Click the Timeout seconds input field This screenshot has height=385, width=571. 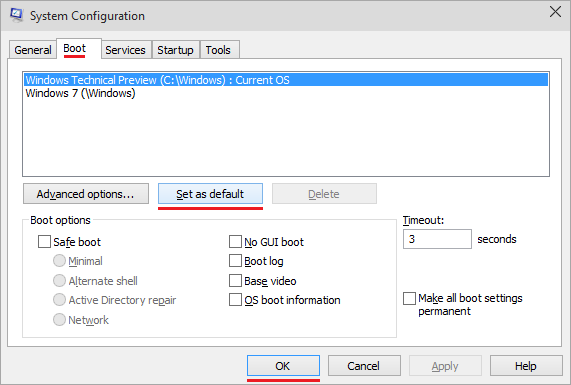437,239
